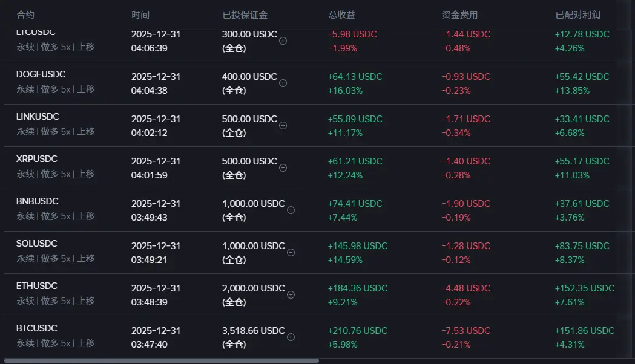Click the add-margin plus icon for DOGEUSDC

283,83
